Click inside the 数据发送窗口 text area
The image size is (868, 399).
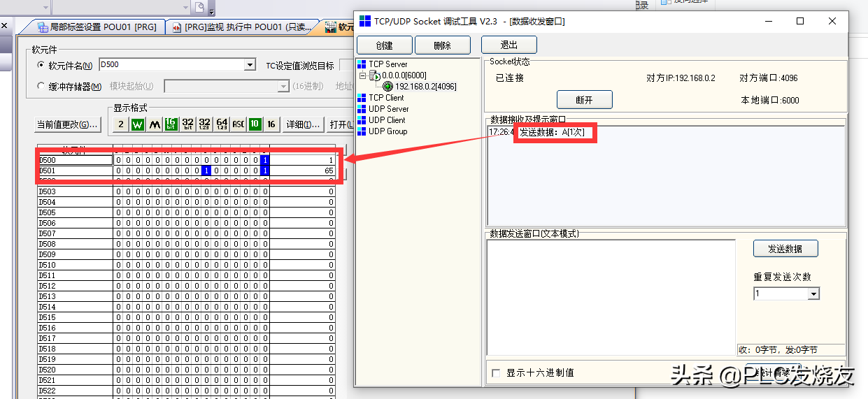(x=611, y=297)
